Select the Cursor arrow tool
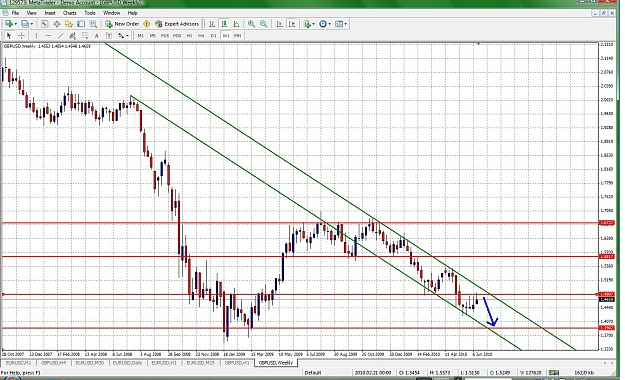 point(9,36)
